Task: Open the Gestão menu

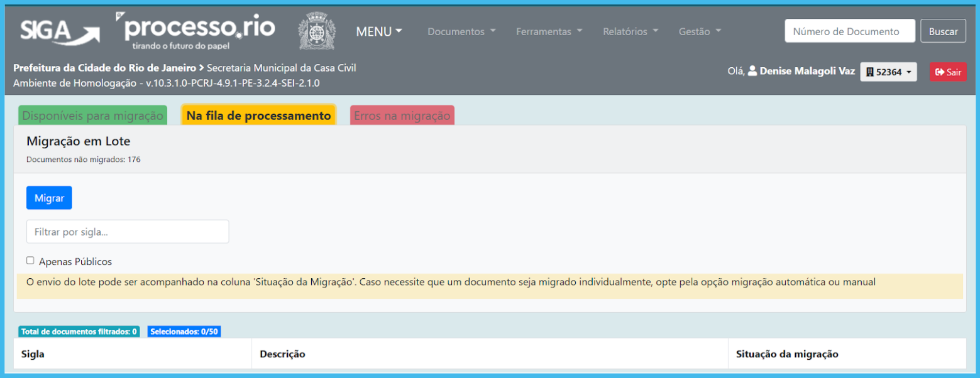Action: point(700,31)
